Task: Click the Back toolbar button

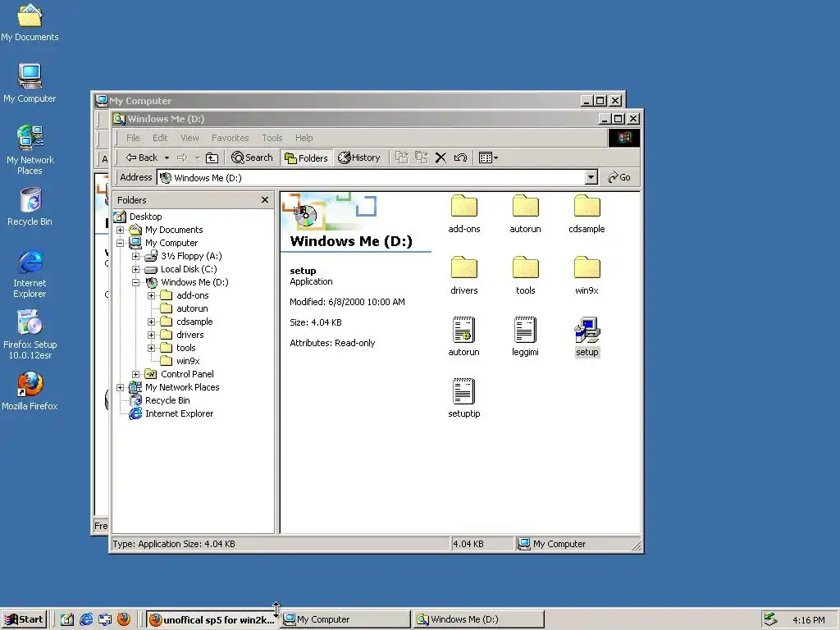Action: (141, 157)
